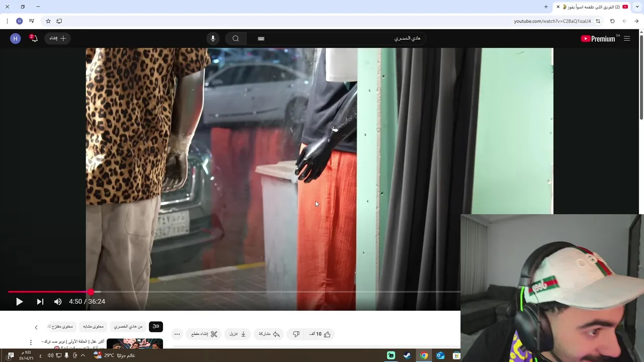Close the YouTube browser tab
The image size is (644, 362).
(558, 7)
